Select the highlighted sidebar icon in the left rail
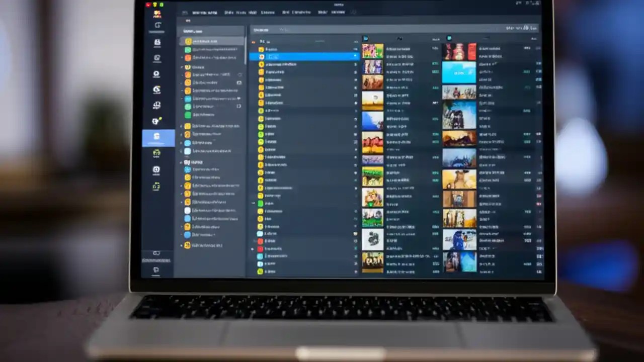Viewport: 644px width, 362px height. (158, 136)
